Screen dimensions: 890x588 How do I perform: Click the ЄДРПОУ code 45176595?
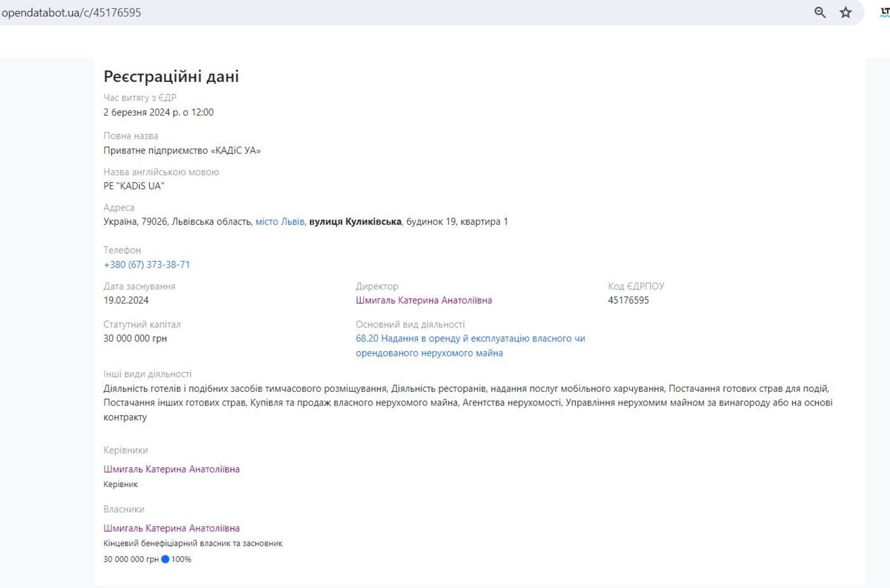(628, 300)
